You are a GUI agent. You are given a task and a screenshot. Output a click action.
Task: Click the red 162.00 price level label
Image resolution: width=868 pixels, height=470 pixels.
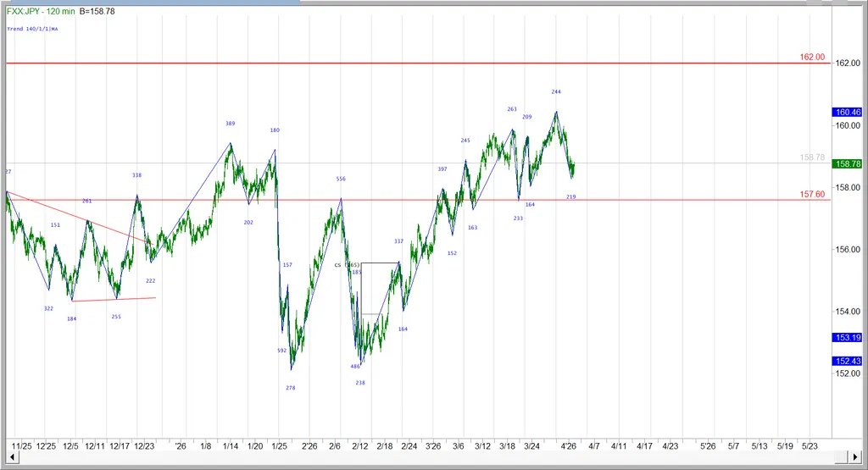(x=811, y=58)
